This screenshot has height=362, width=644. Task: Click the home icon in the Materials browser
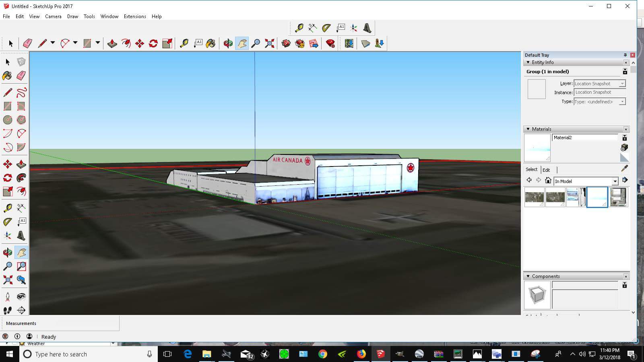point(548,181)
